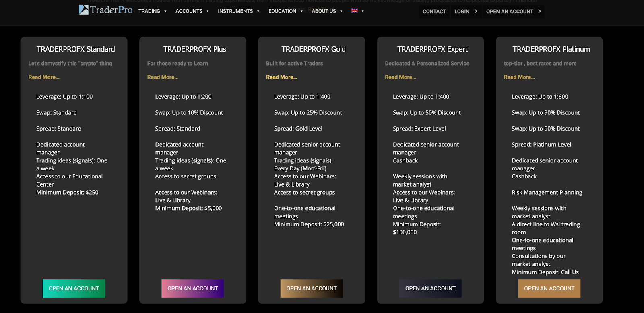
Task: Click the UK flag language icon
Action: click(355, 11)
